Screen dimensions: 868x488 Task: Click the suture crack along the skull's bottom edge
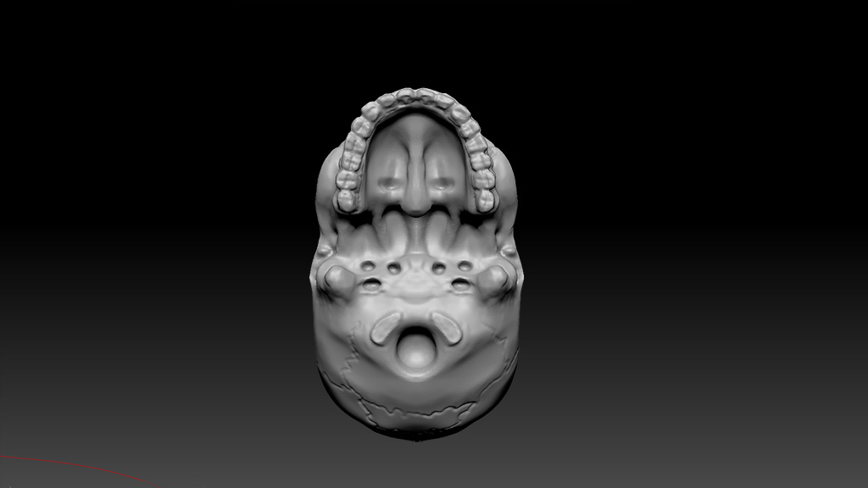[x=415, y=415]
